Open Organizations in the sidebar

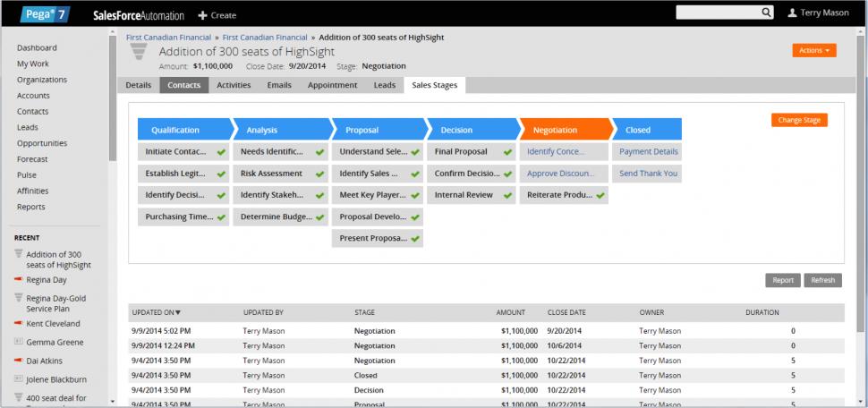click(41, 80)
